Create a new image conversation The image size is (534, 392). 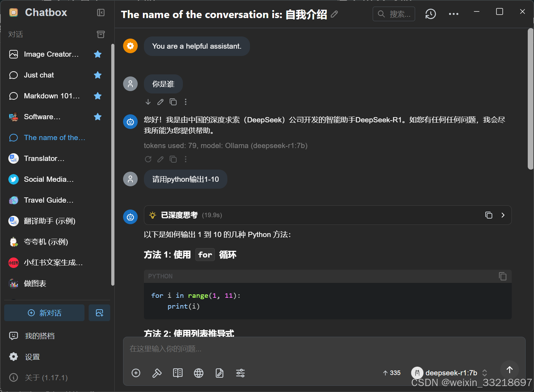pyautogui.click(x=99, y=313)
